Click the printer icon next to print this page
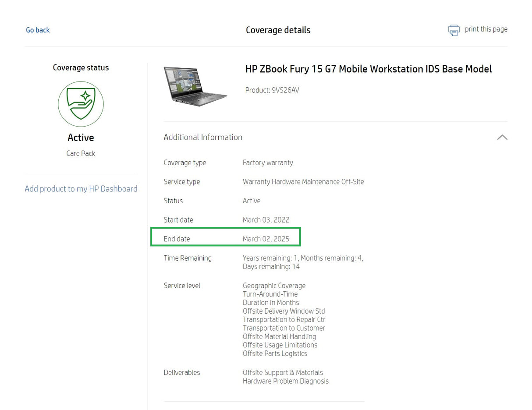 point(454,30)
